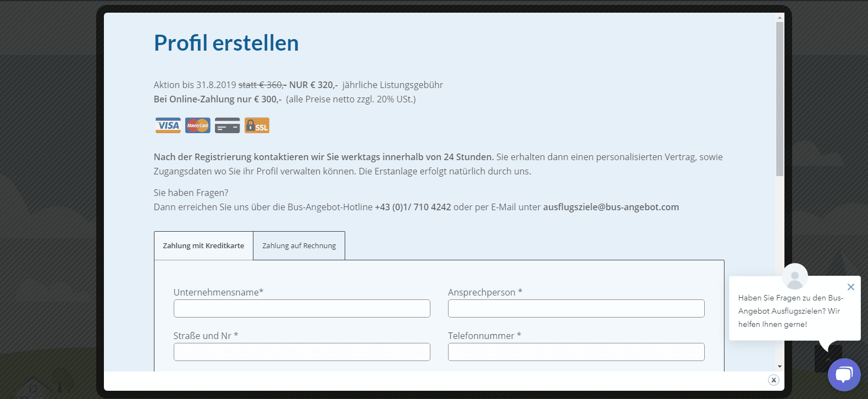Click the orange SSL lock badge
The width and height of the screenshot is (868, 399).
(x=257, y=125)
